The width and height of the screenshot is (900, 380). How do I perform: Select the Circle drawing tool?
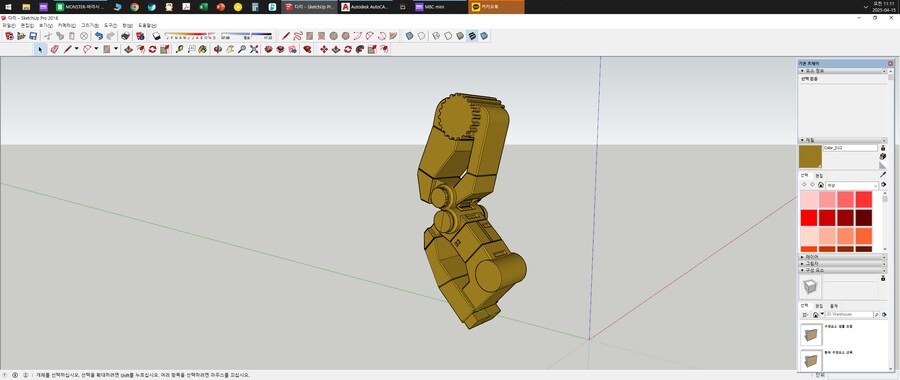(333, 36)
